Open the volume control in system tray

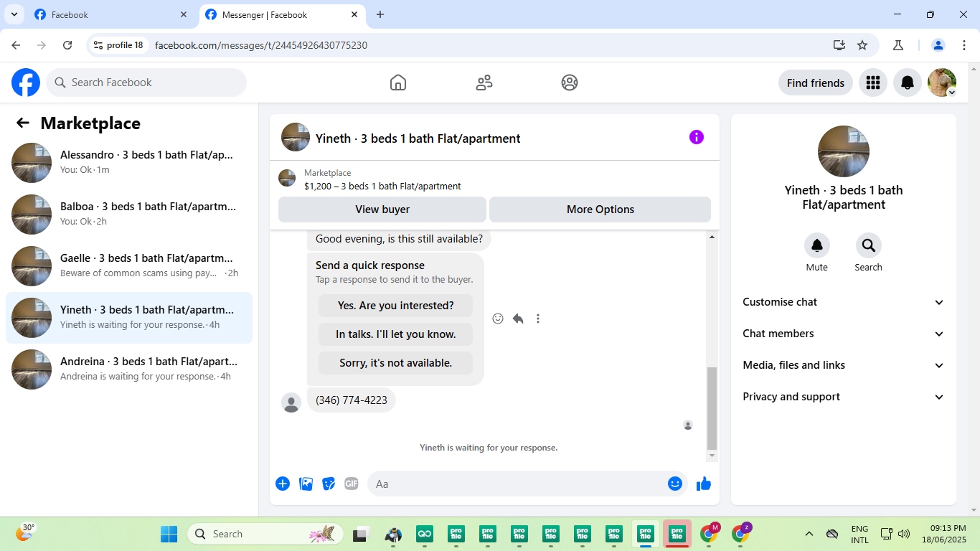click(904, 534)
